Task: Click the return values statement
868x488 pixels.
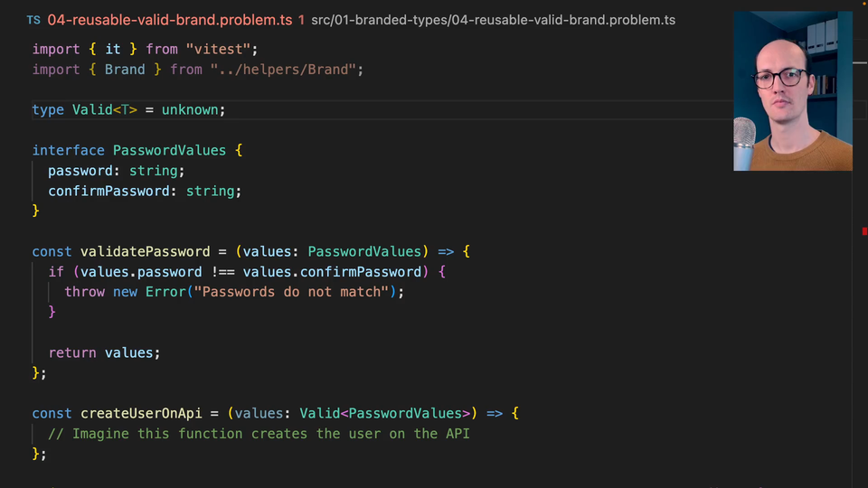Action: [x=104, y=352]
